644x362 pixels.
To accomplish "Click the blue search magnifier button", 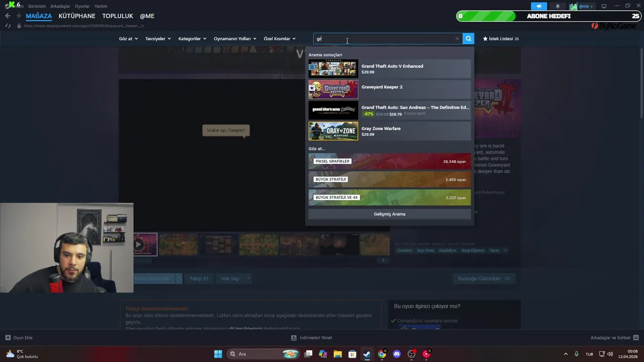I will 468,39.
